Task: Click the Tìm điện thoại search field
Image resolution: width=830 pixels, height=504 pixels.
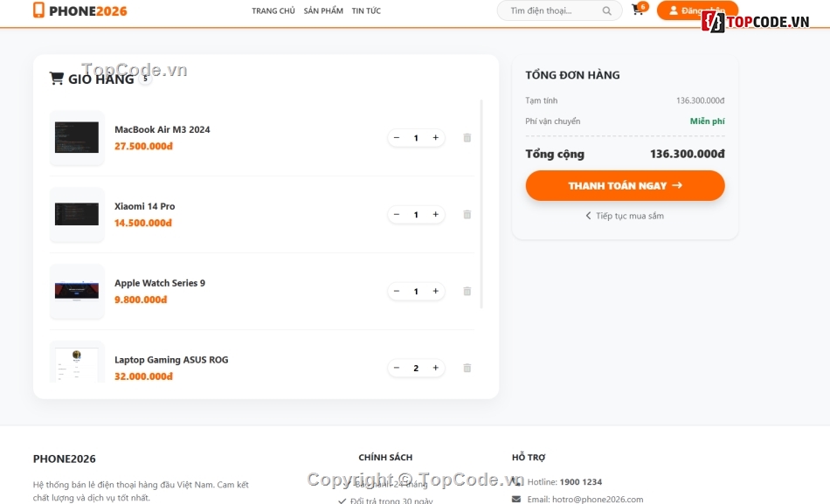Action: [550, 10]
